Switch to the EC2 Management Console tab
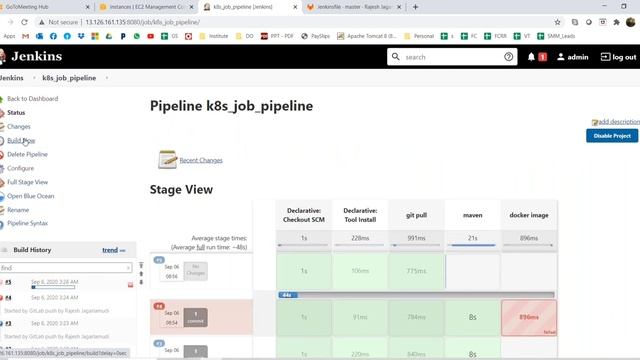Viewport: 640px width, 360px height. 147,7
